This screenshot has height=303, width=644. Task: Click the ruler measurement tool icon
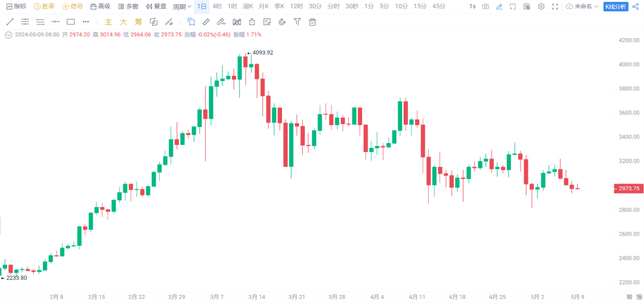(x=206, y=21)
